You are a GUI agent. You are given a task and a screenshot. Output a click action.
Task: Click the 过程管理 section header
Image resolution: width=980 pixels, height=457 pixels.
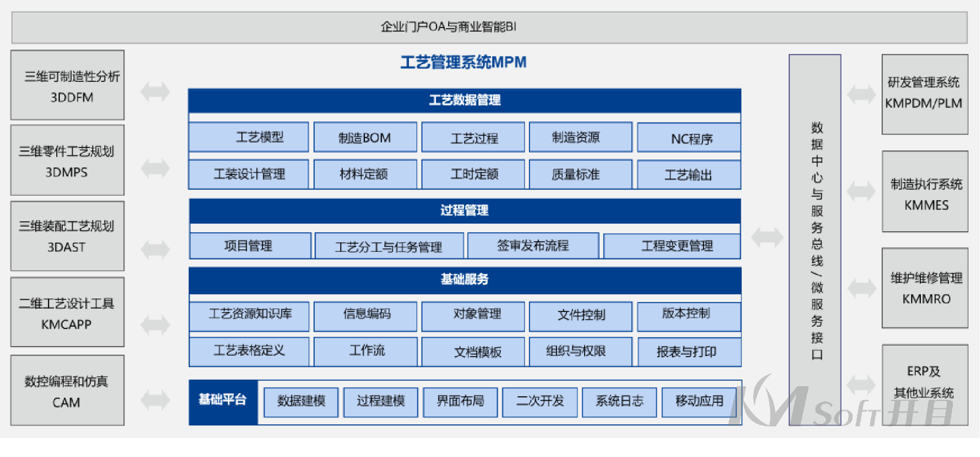point(464,210)
